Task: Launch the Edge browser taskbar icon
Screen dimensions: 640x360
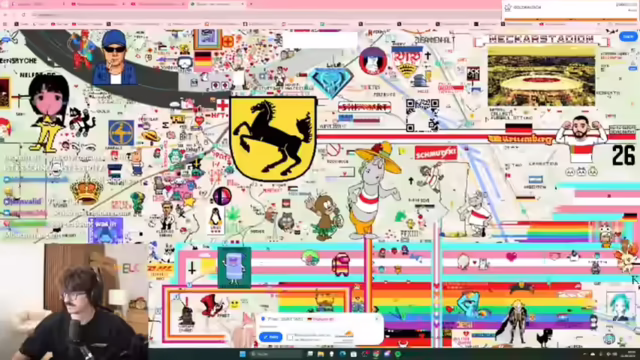Action: tap(342, 354)
